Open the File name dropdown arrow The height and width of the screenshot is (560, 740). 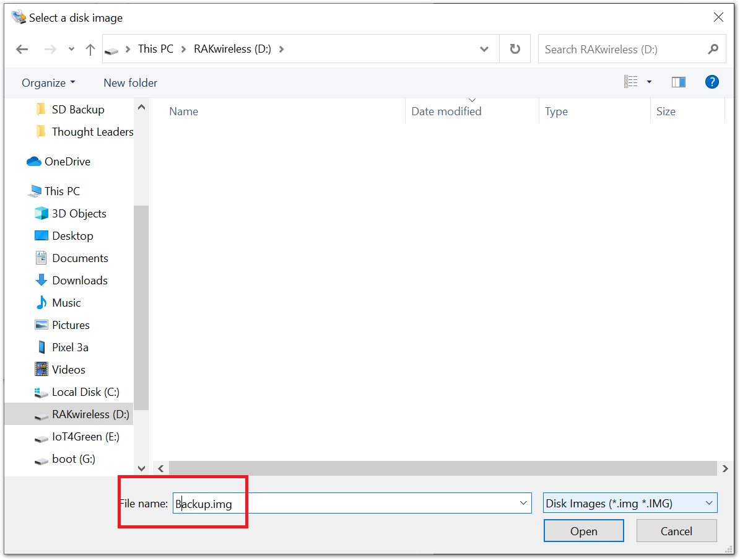click(523, 504)
